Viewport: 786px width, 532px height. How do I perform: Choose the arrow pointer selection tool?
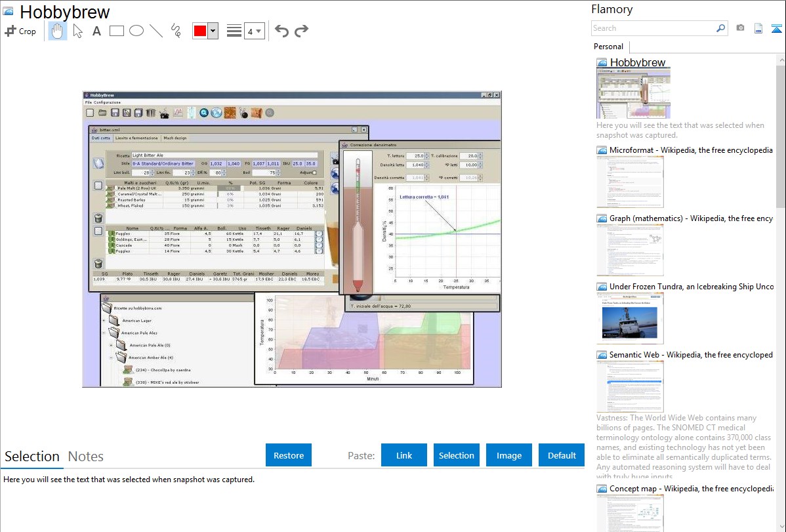[x=77, y=31]
